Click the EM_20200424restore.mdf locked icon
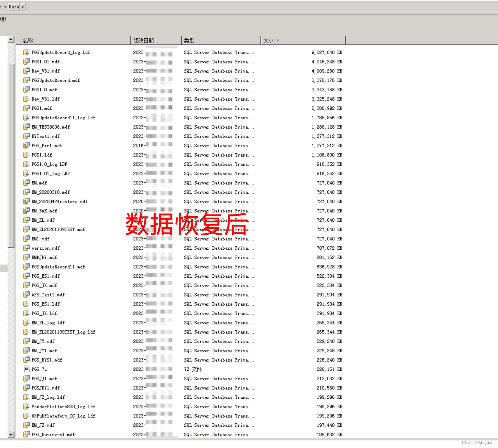Viewport: 498px width, 448px height. pos(26,201)
